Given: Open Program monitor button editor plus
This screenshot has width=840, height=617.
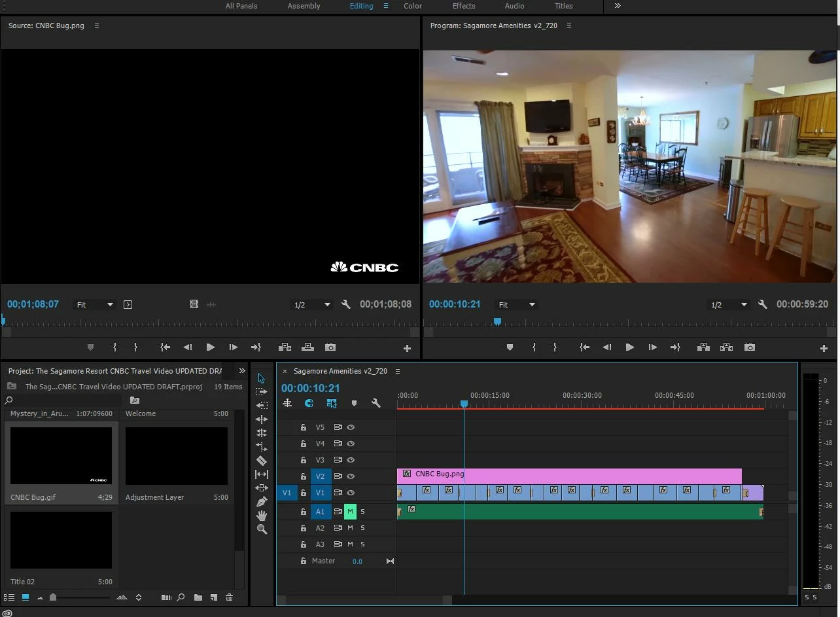Looking at the screenshot, I should (824, 349).
